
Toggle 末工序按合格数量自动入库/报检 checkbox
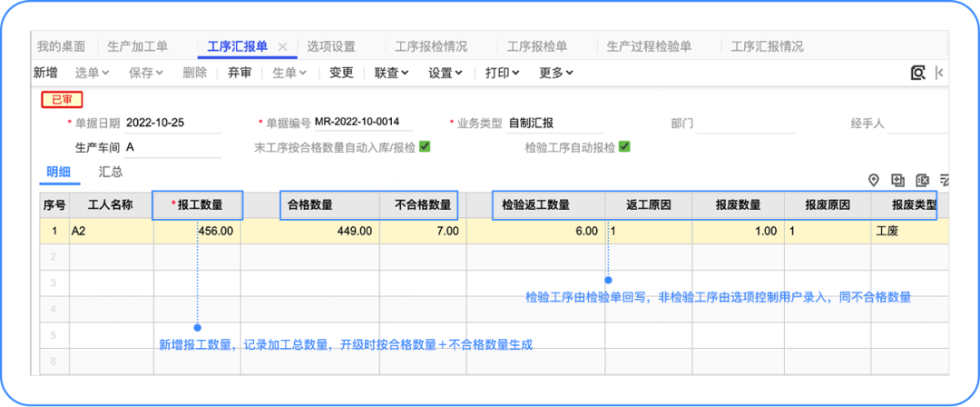[424, 146]
